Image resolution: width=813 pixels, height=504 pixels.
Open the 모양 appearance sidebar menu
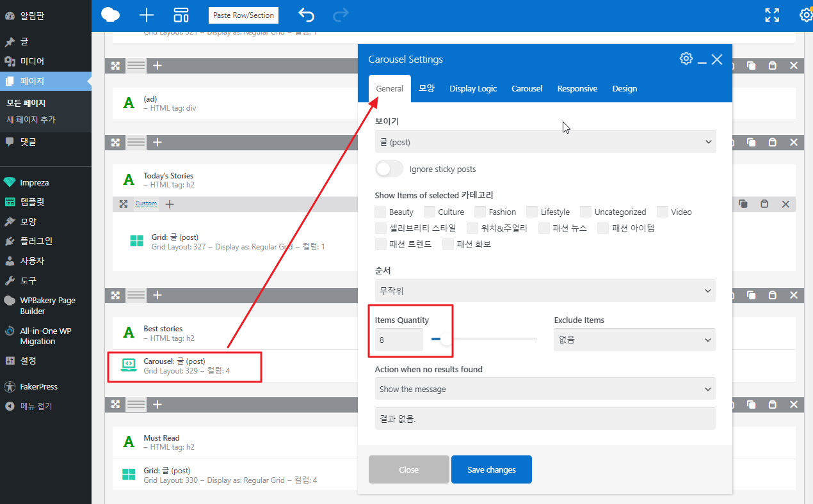tap(45, 221)
